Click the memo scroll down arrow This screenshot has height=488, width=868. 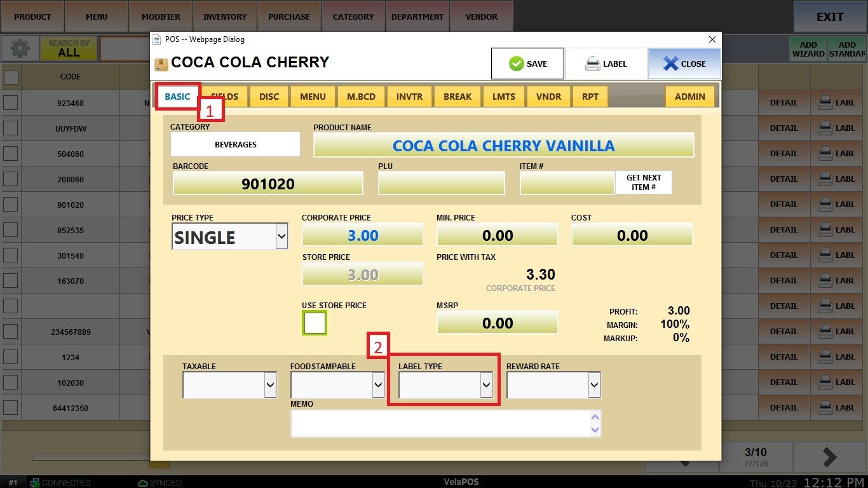click(595, 430)
